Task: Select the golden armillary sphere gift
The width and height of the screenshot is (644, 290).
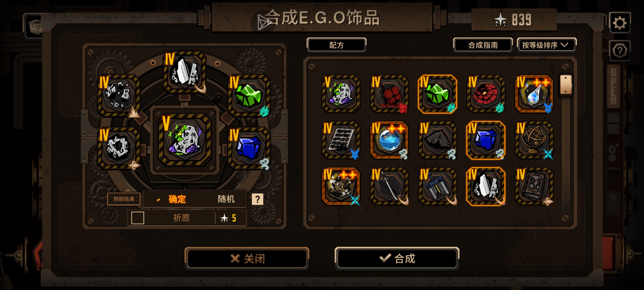Action: pos(534,140)
